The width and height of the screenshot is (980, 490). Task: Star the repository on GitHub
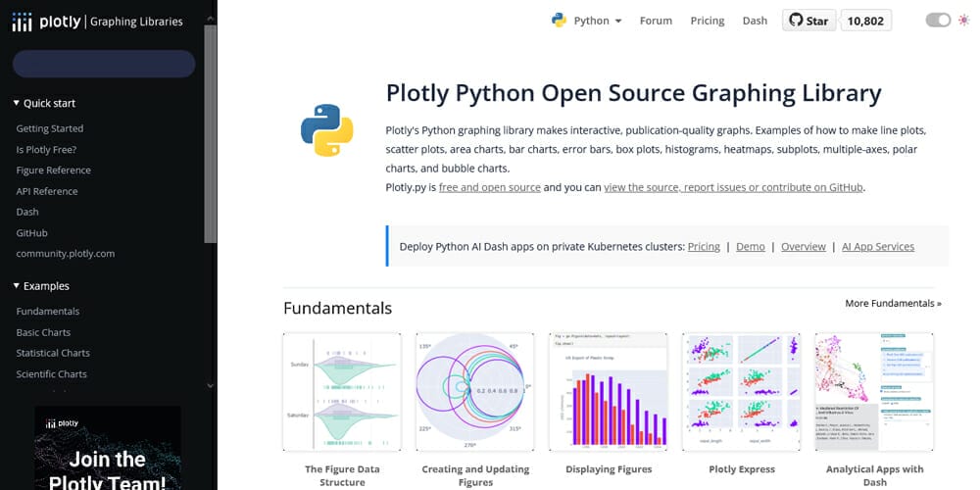(x=808, y=20)
